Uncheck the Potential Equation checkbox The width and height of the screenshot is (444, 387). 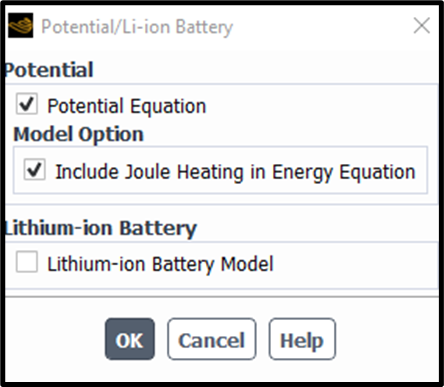click(27, 104)
